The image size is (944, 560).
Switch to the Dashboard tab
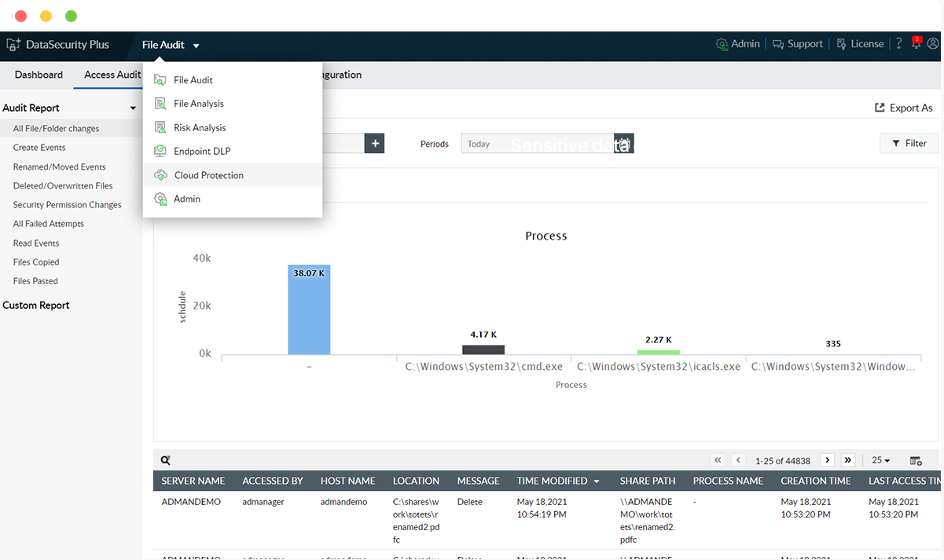pos(39,75)
